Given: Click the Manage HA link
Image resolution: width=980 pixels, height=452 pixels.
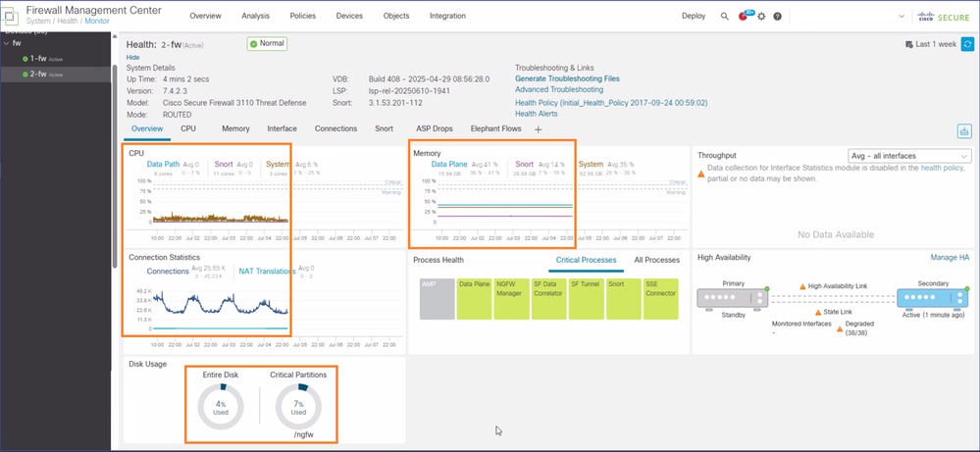Looking at the screenshot, I should (x=950, y=257).
